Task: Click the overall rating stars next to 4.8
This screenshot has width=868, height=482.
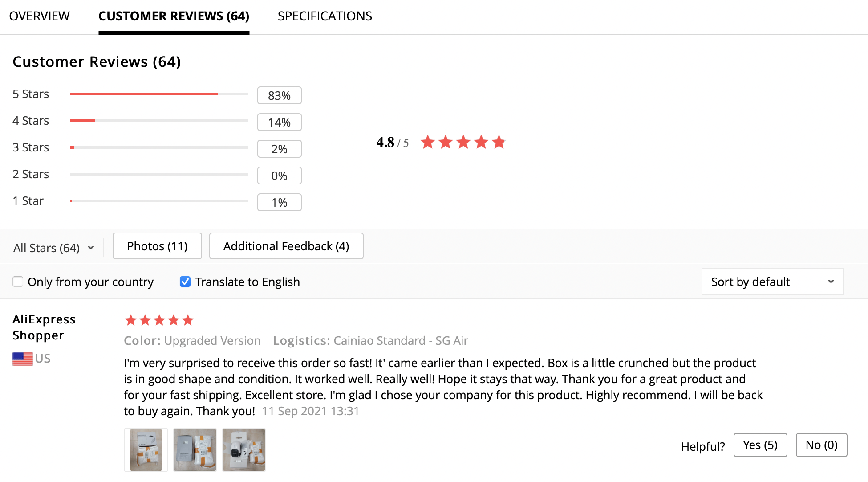Action: (463, 142)
